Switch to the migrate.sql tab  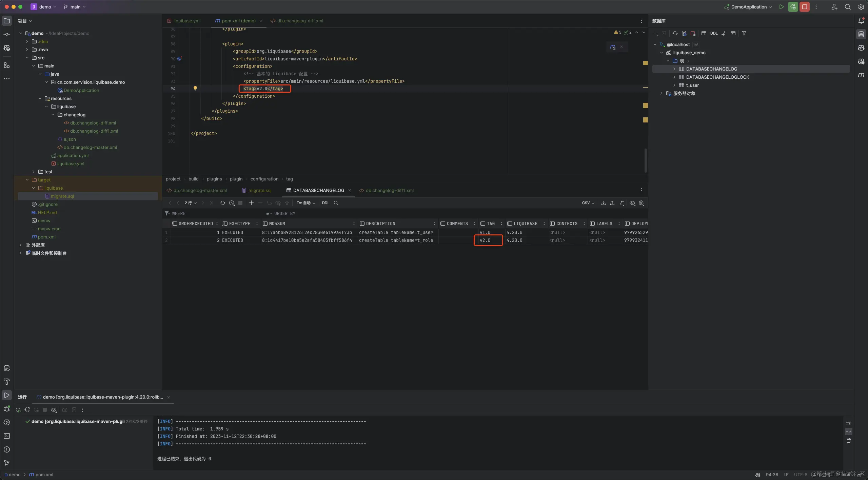pos(259,190)
